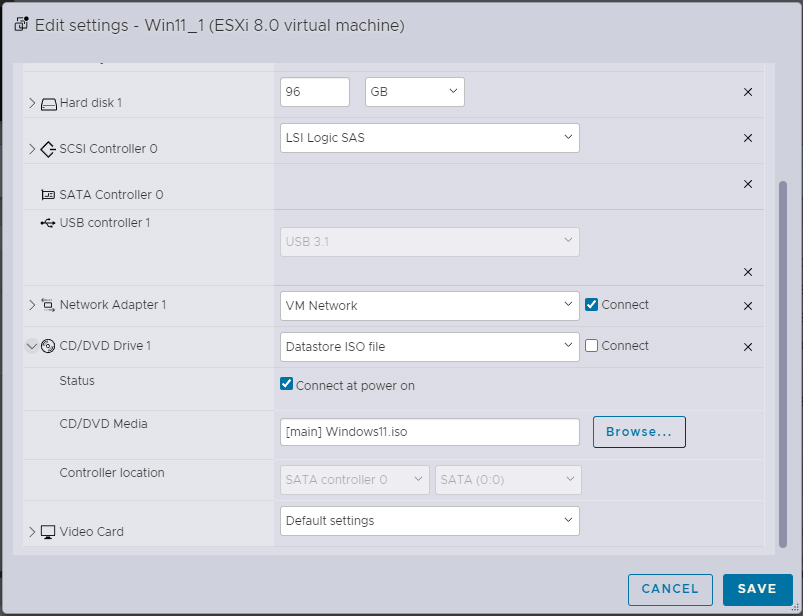This screenshot has width=803, height=616.
Task: Open the LSI Logic SAS controller dropdown
Action: coord(429,138)
